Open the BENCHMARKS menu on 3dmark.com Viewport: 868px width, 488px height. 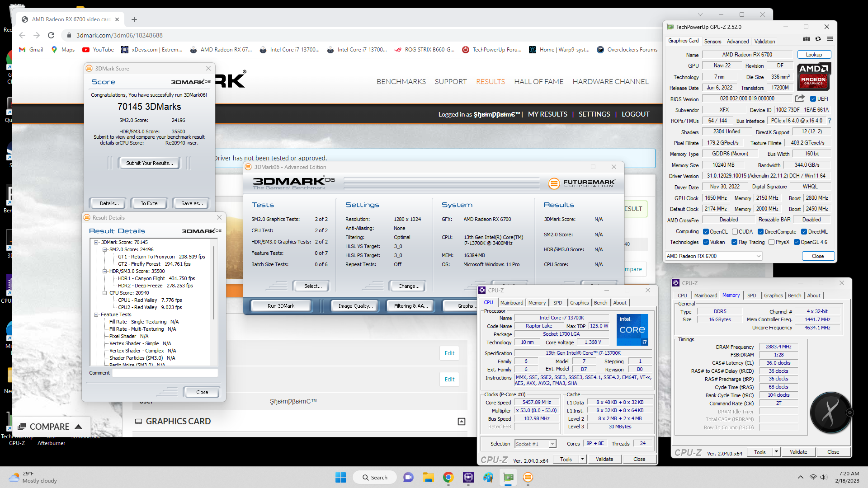(x=401, y=82)
